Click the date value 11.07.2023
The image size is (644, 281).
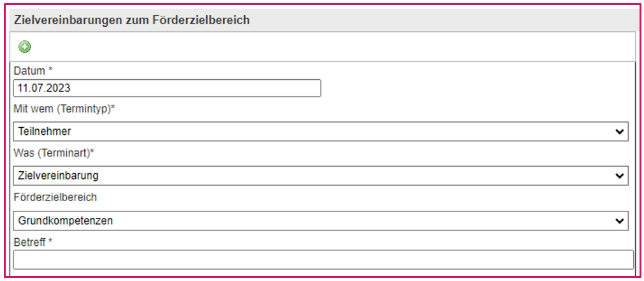pyautogui.click(x=44, y=88)
